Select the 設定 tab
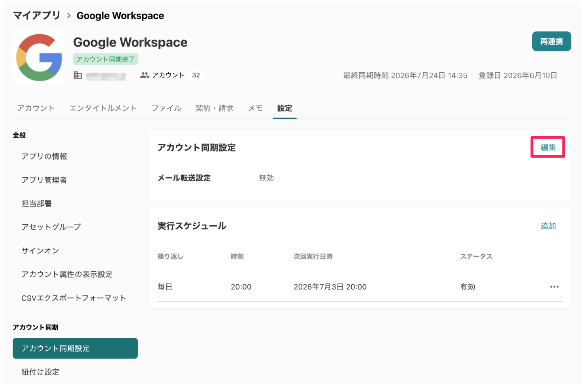 285,108
